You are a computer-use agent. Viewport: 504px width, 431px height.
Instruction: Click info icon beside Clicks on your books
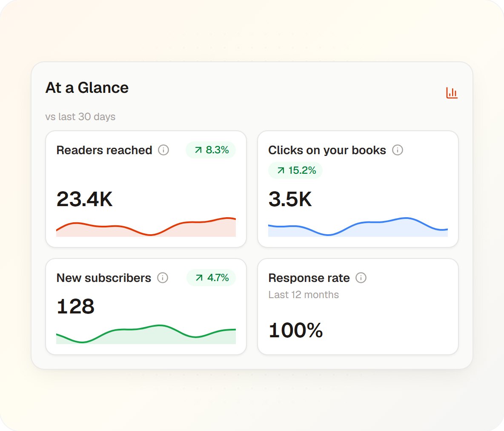(x=397, y=150)
